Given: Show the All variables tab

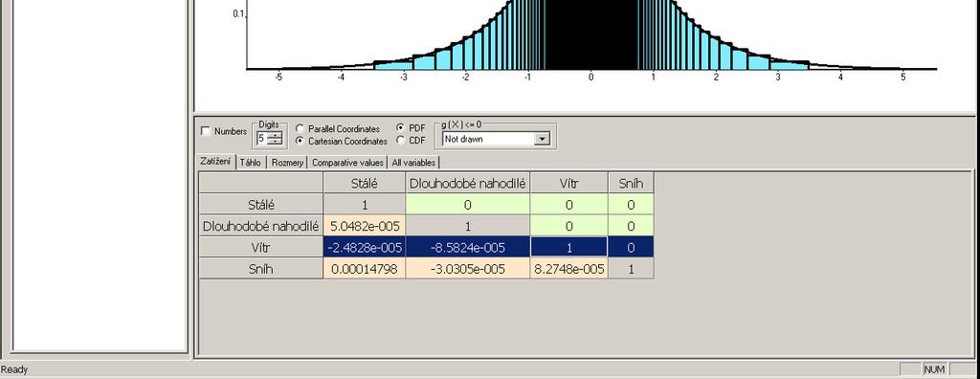Looking at the screenshot, I should 414,163.
